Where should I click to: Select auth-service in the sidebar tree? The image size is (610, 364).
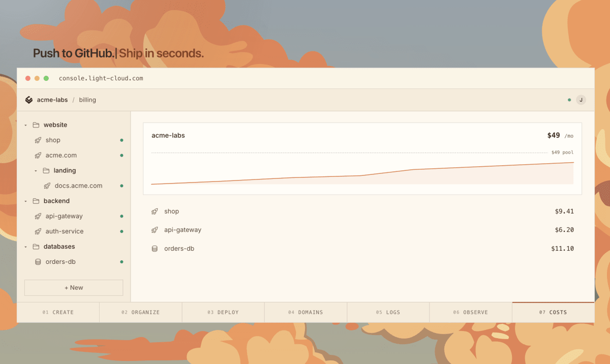pyautogui.click(x=65, y=232)
